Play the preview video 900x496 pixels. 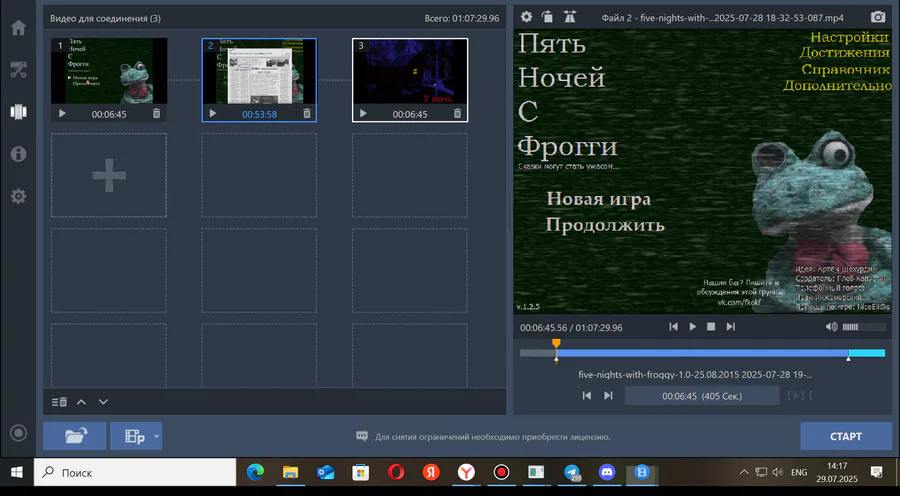pyautogui.click(x=692, y=327)
